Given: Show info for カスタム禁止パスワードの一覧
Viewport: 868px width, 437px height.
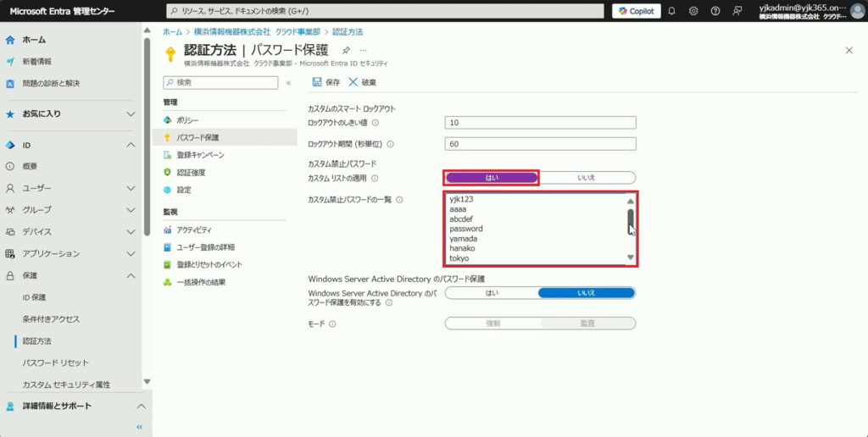Looking at the screenshot, I should tap(399, 200).
